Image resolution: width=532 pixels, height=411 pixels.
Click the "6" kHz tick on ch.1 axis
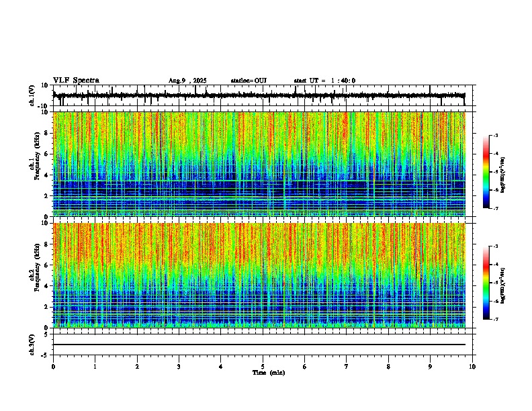47,154
